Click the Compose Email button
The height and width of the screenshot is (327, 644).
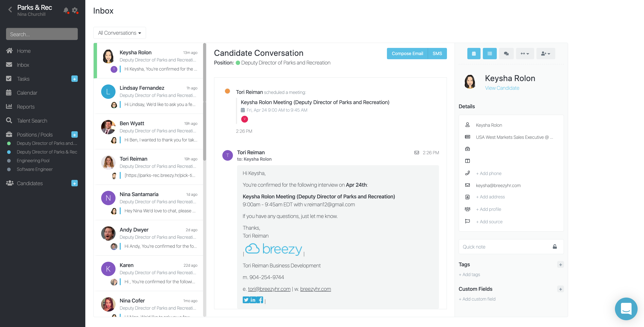[407, 53]
